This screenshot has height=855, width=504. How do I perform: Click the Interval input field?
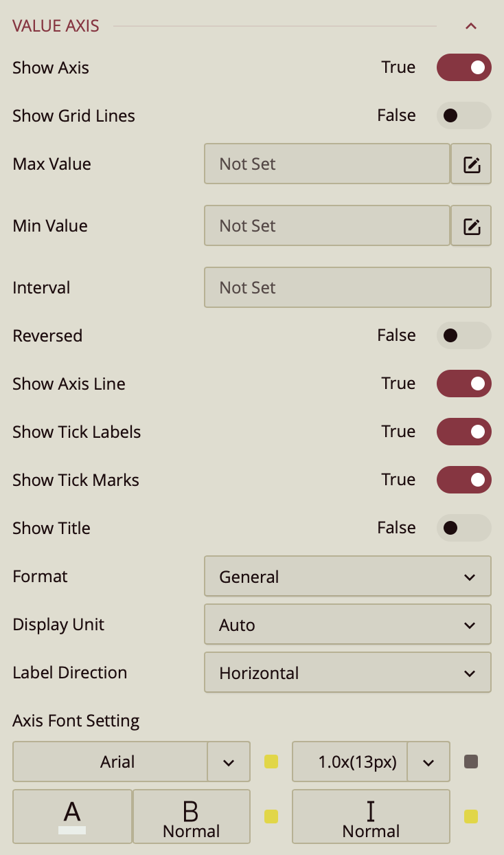coord(347,288)
